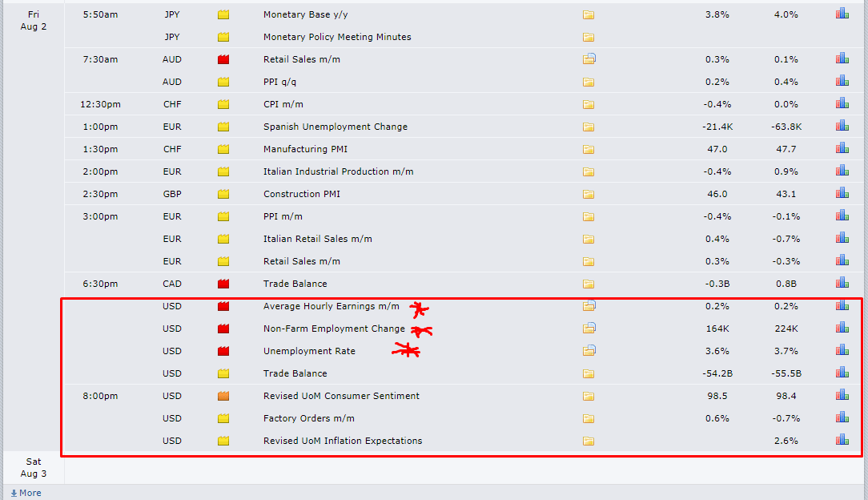Viewport: 868px width, 500px height.
Task: Click orange impact icon for UoM Consumer Sentiment
Action: 223,396
